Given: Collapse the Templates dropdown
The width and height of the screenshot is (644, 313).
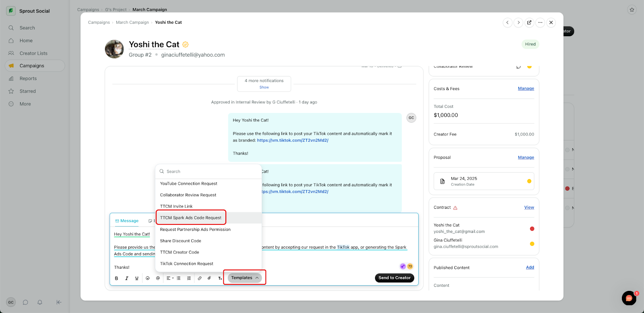Looking at the screenshot, I should click(x=245, y=278).
